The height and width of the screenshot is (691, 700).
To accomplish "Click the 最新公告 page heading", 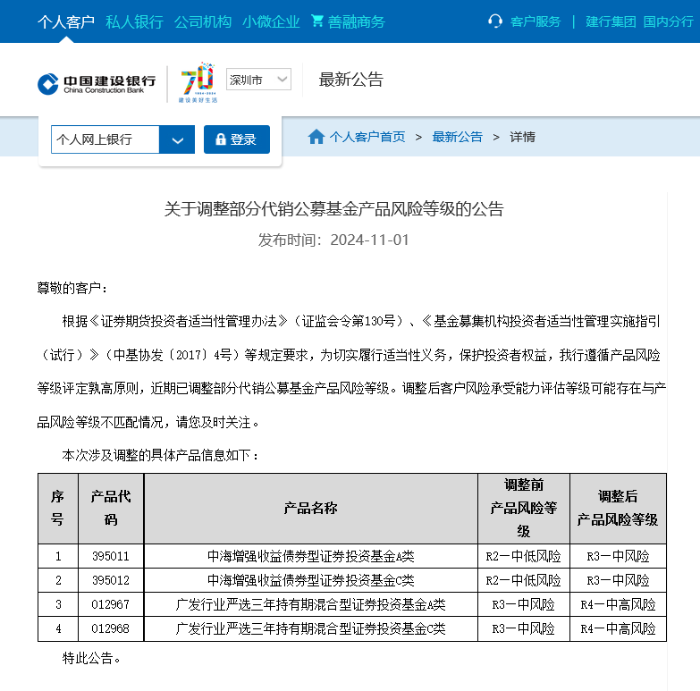I will (x=351, y=79).
